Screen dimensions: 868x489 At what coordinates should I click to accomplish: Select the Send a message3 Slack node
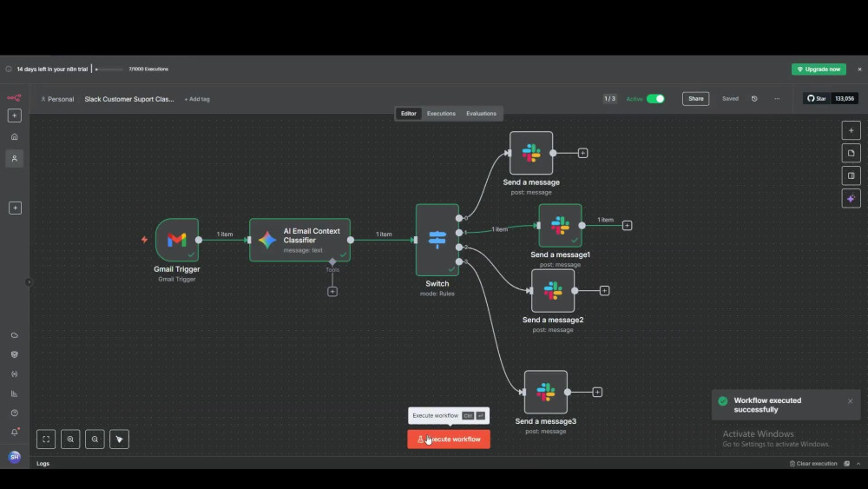pyautogui.click(x=546, y=392)
